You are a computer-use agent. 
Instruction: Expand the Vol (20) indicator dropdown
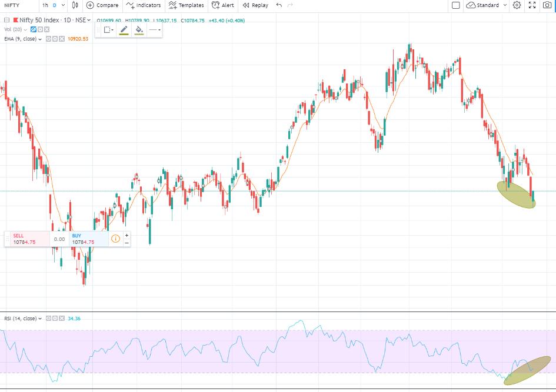pos(25,29)
